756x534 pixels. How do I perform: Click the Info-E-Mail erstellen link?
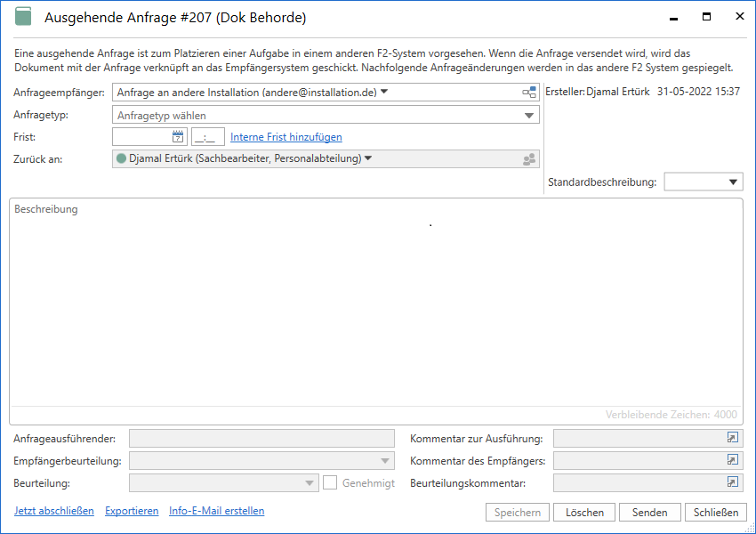216,511
